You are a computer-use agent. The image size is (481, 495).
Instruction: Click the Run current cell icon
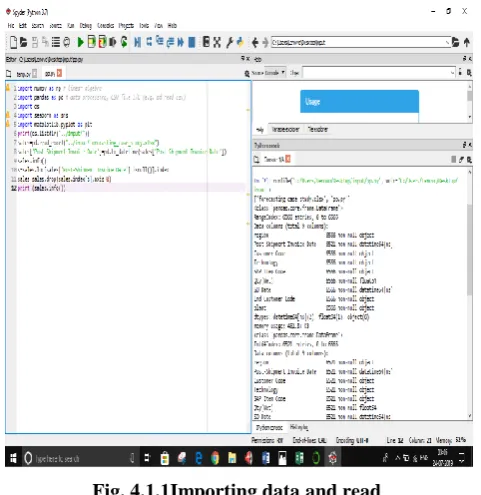pyautogui.click(x=92, y=42)
